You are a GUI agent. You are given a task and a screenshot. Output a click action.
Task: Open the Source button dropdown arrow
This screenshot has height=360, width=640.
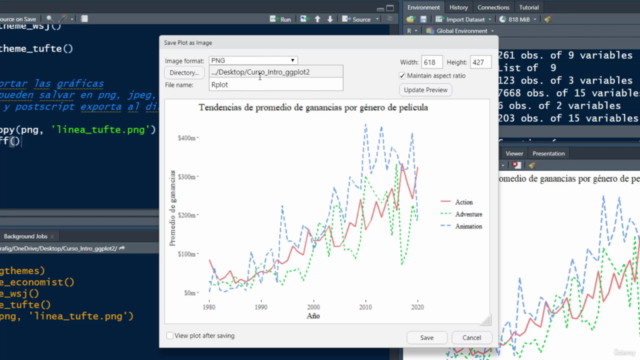point(377,19)
